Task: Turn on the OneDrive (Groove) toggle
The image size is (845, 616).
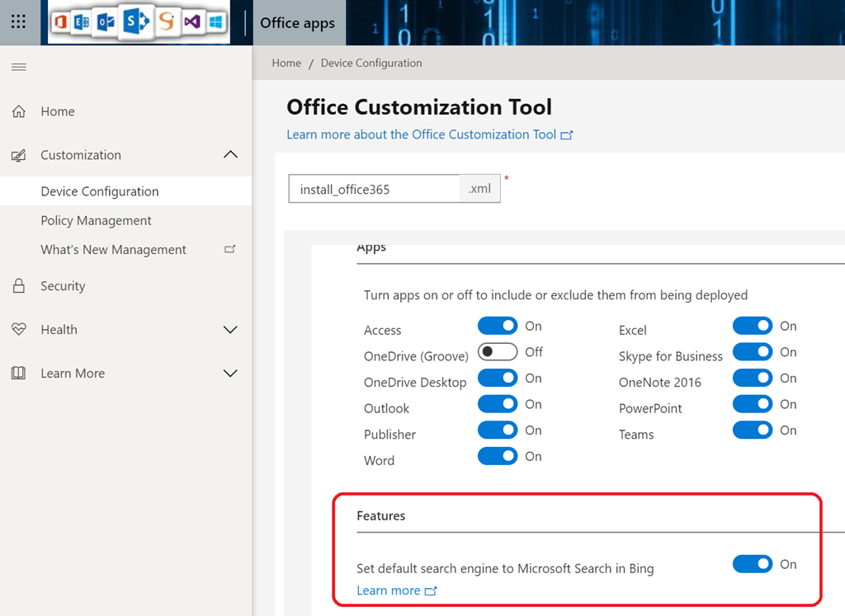Action: [498, 352]
